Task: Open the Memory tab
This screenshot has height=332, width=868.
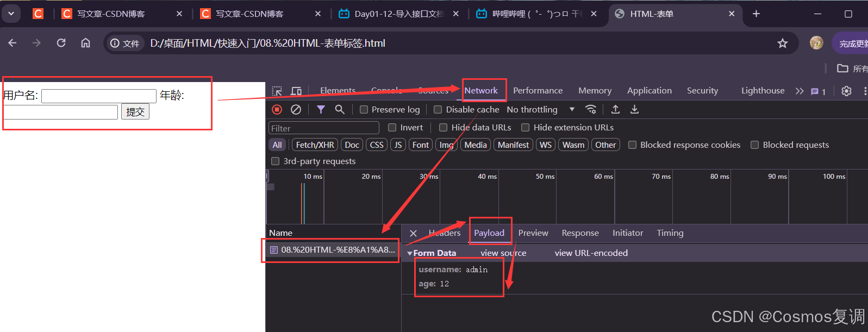Action: coord(595,91)
